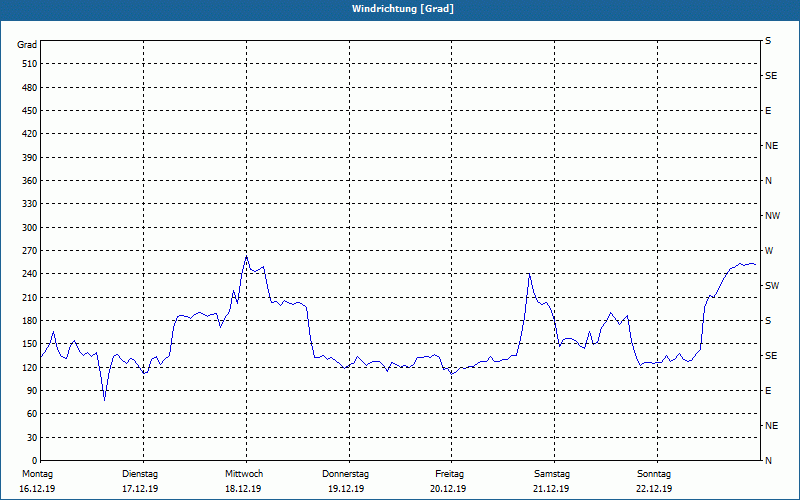Click the W compass label
Screen dimensions: 800x500
click(769, 251)
